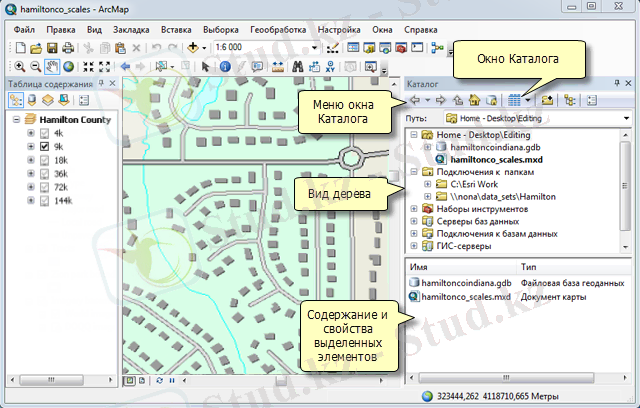Click the Fixed Zoom Out arrows icon

point(104,67)
